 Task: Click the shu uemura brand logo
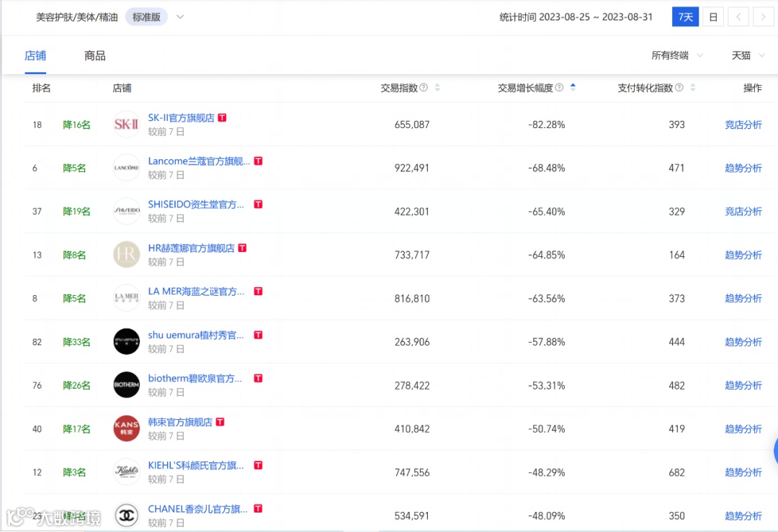click(x=127, y=342)
